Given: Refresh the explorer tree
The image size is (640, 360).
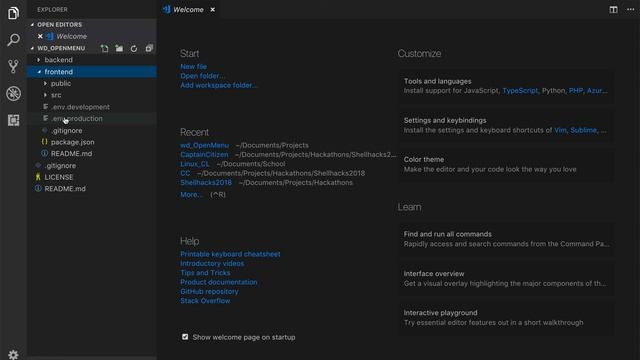Looking at the screenshot, I should tap(134, 49).
